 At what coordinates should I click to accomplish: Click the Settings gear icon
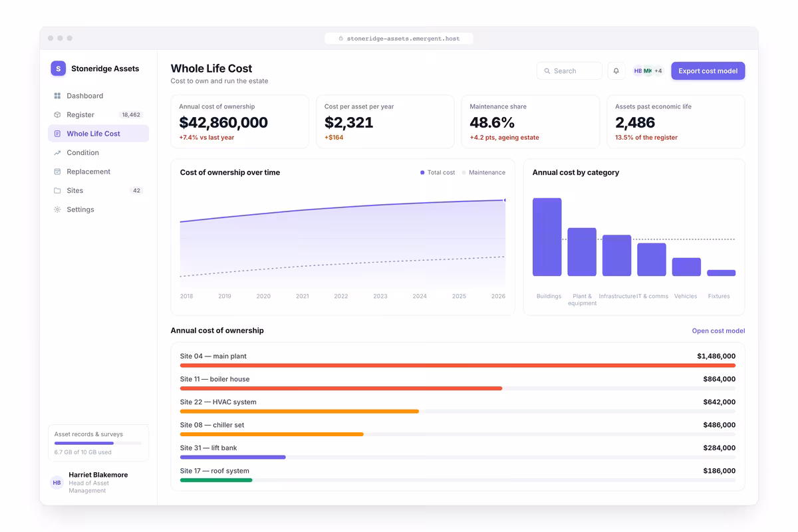pyautogui.click(x=57, y=209)
